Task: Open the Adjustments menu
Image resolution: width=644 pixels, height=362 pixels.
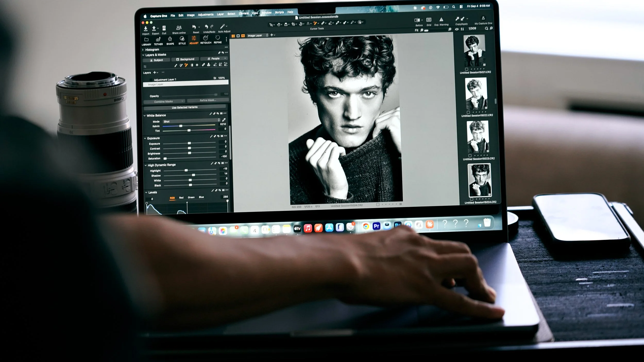Action: coord(206,15)
